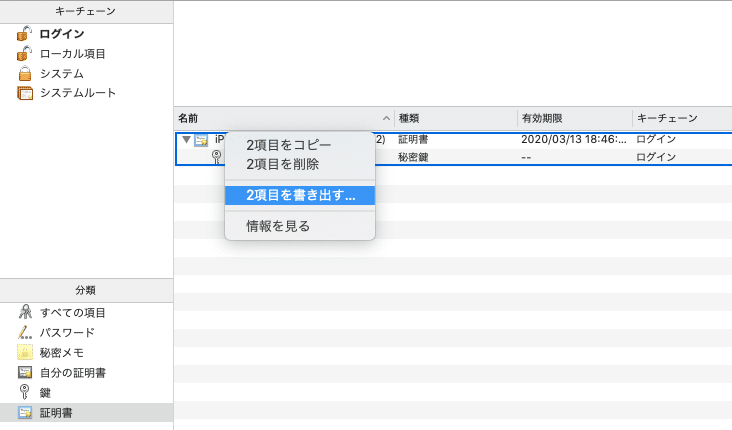Screen dimensions: 732x430
Task: Click the 秘密メモ note icon
Action: pyautogui.click(x=25, y=352)
